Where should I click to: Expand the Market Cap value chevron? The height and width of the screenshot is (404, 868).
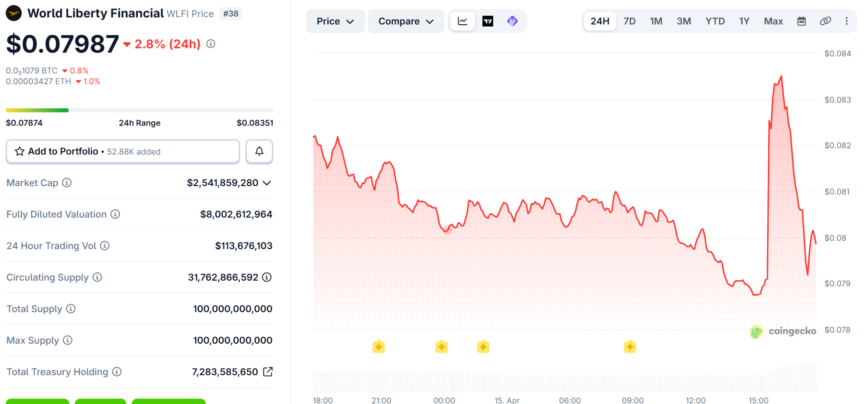click(267, 183)
